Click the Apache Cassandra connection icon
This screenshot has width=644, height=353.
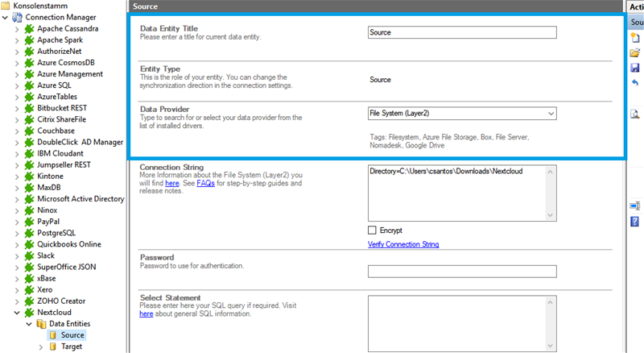[x=30, y=28]
